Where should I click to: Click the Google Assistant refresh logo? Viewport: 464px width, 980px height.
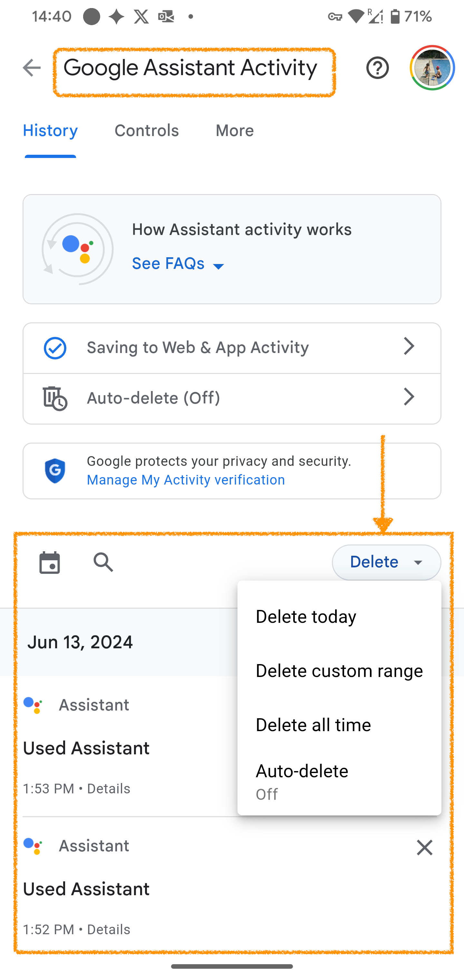click(x=78, y=249)
